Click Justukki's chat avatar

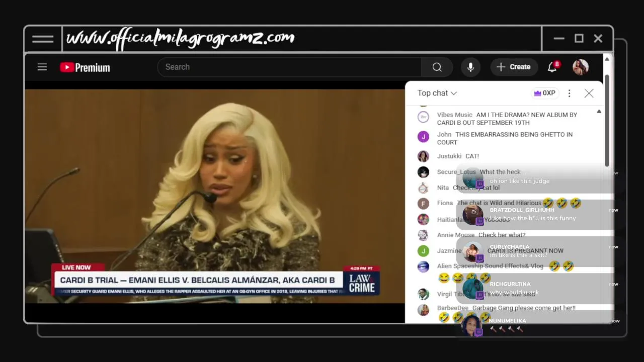(423, 156)
